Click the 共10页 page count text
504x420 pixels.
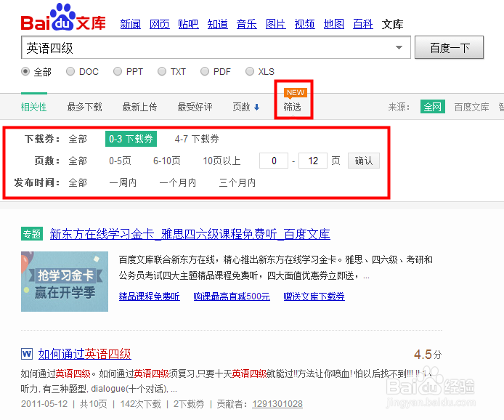click(93, 403)
